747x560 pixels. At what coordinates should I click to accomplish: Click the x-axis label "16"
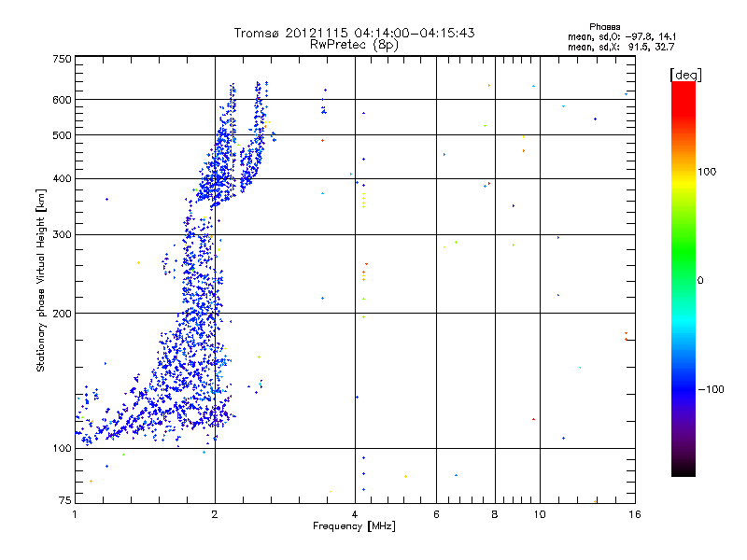(635, 514)
